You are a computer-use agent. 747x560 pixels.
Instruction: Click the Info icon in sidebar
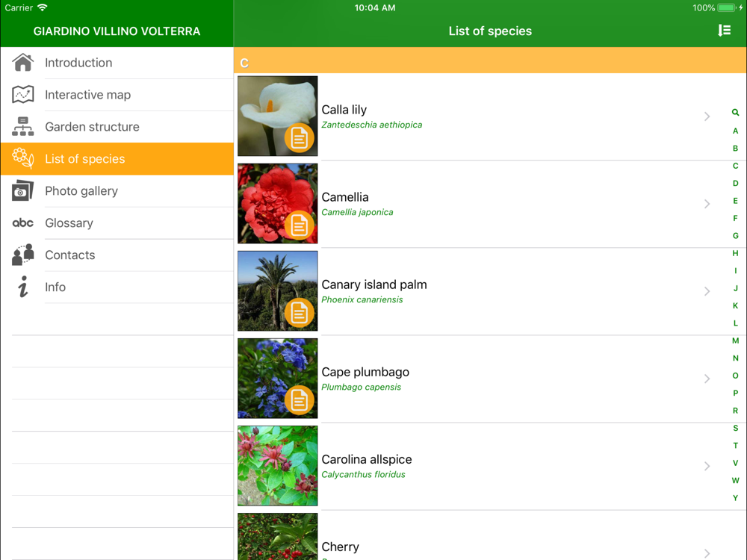pos(23,287)
